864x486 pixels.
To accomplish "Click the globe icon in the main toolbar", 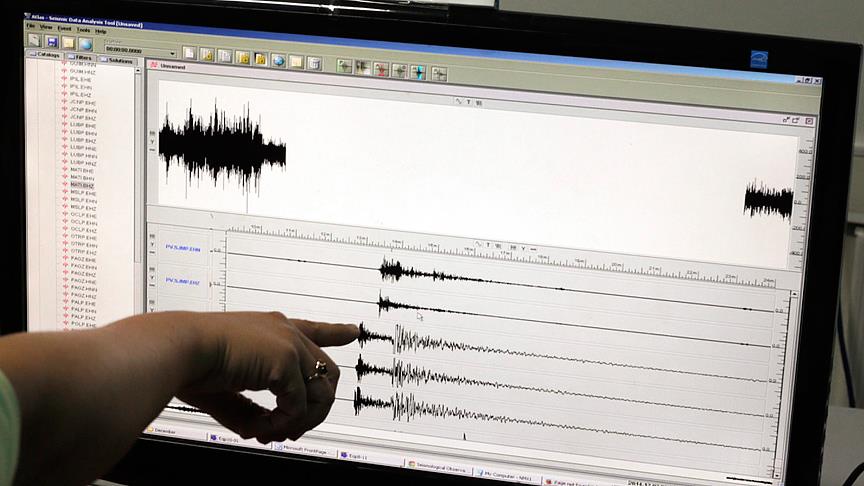I will [86, 44].
